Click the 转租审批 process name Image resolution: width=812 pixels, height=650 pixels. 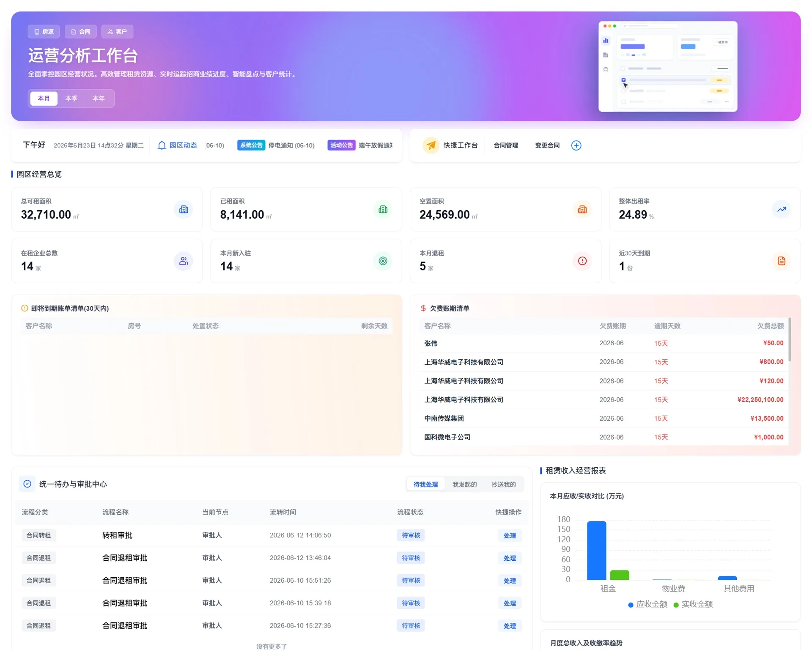pyautogui.click(x=117, y=535)
